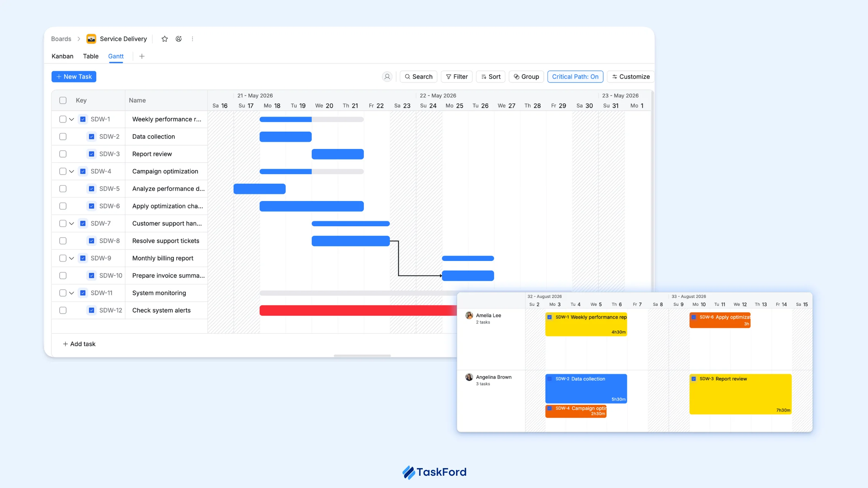This screenshot has height=488, width=868.
Task: Collapse the SDW-11 parent task chevron
Action: [x=72, y=293]
